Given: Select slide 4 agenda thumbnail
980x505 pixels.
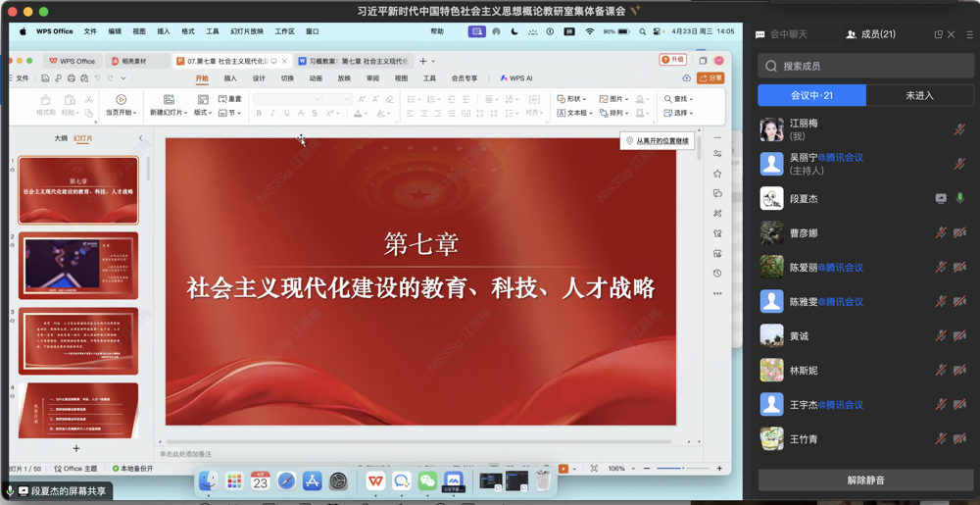Looking at the screenshot, I should pyautogui.click(x=78, y=411).
